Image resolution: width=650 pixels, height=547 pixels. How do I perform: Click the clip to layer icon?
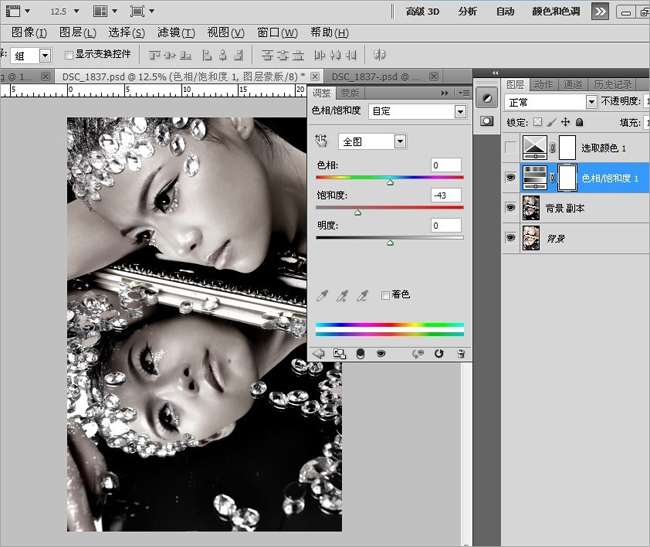[359, 353]
